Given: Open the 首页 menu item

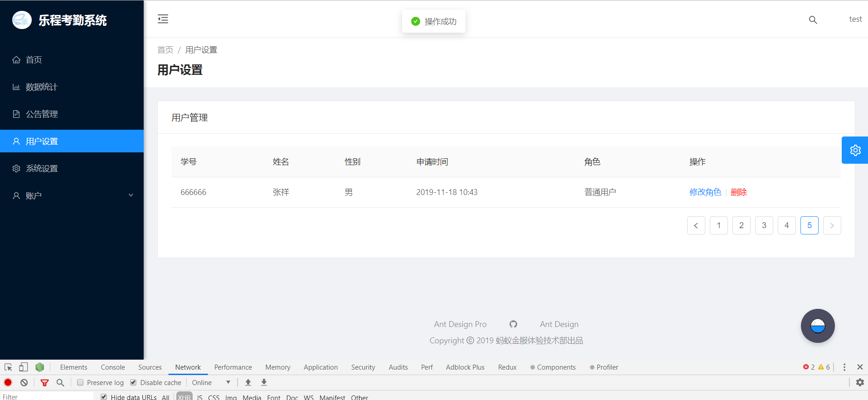Looking at the screenshot, I should click(x=72, y=59).
